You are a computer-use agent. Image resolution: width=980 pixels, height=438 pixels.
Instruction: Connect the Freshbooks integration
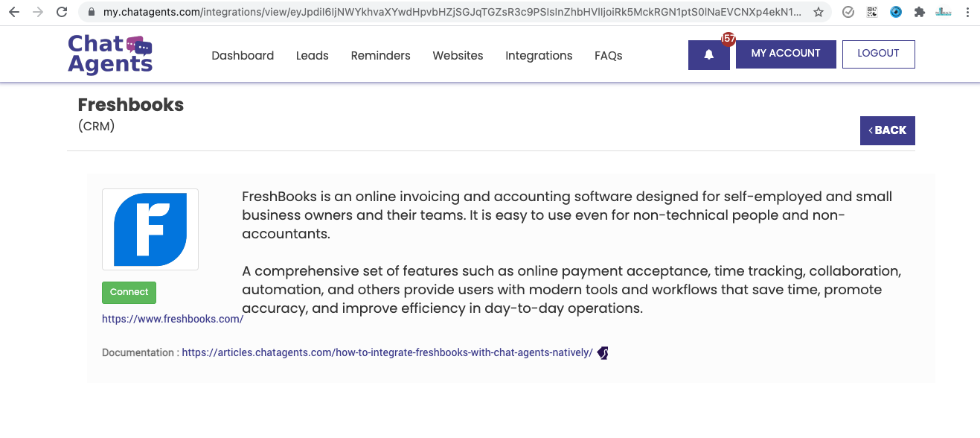tap(129, 293)
